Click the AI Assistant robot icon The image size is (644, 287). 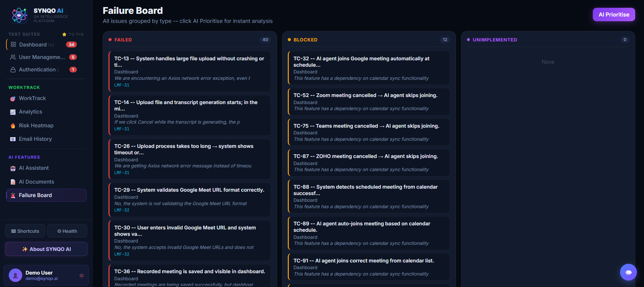click(x=13, y=168)
